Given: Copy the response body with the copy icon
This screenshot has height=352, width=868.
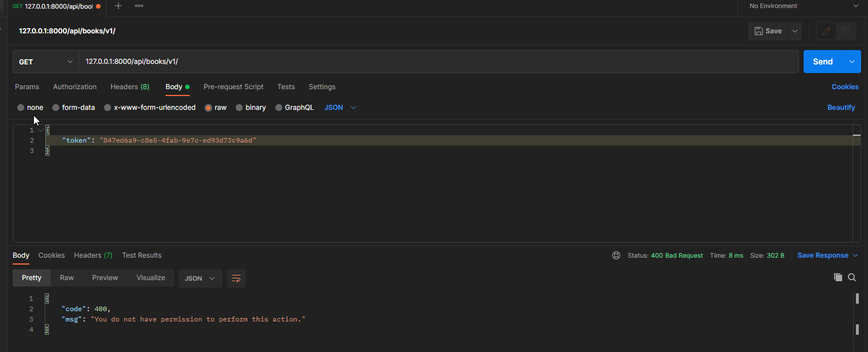Looking at the screenshot, I should pyautogui.click(x=838, y=277).
